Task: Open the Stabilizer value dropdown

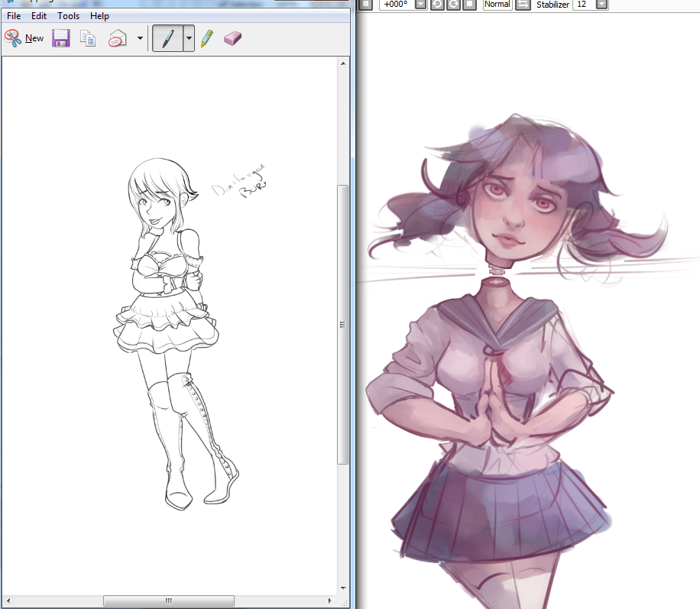Action: (601, 5)
